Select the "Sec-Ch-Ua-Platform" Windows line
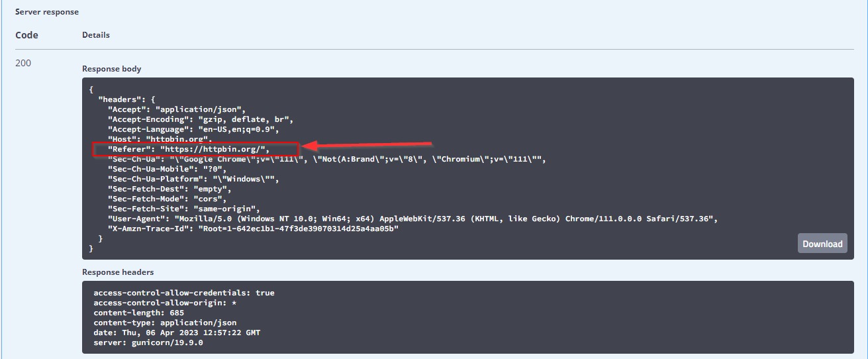Viewport: 868px width, 359px height. point(194,179)
